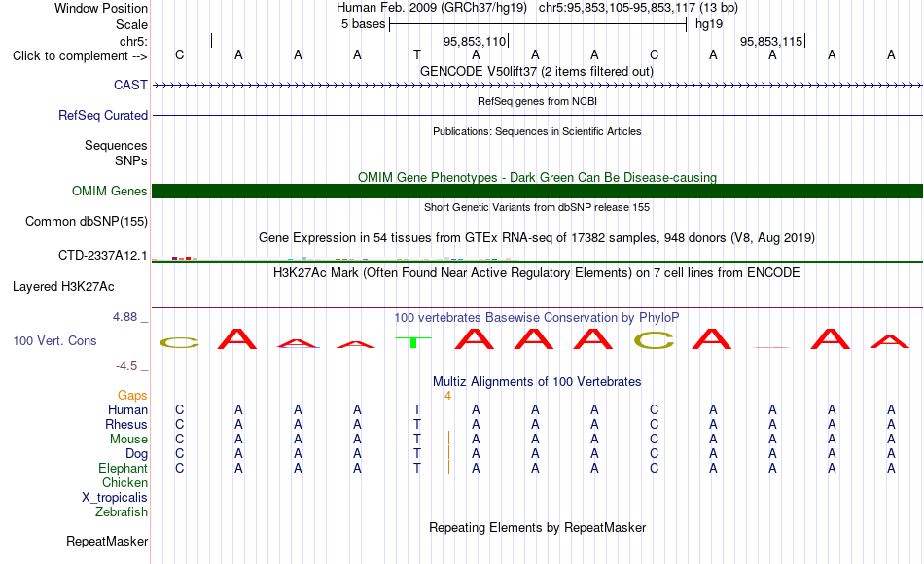
Task: Click the RepeatMasker track label
Action: tap(107, 541)
